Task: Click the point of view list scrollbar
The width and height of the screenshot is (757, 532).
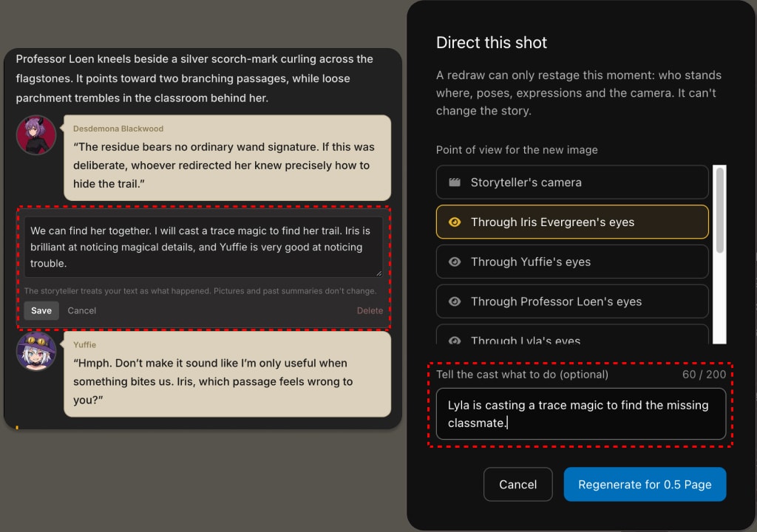Action: (719, 210)
